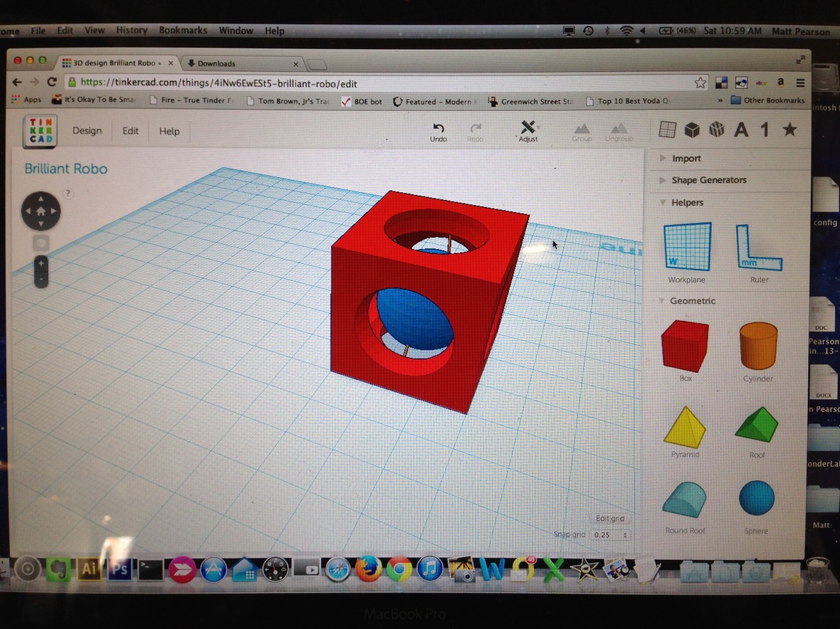
Task: Zoom in with the plus button
Action: [41, 263]
